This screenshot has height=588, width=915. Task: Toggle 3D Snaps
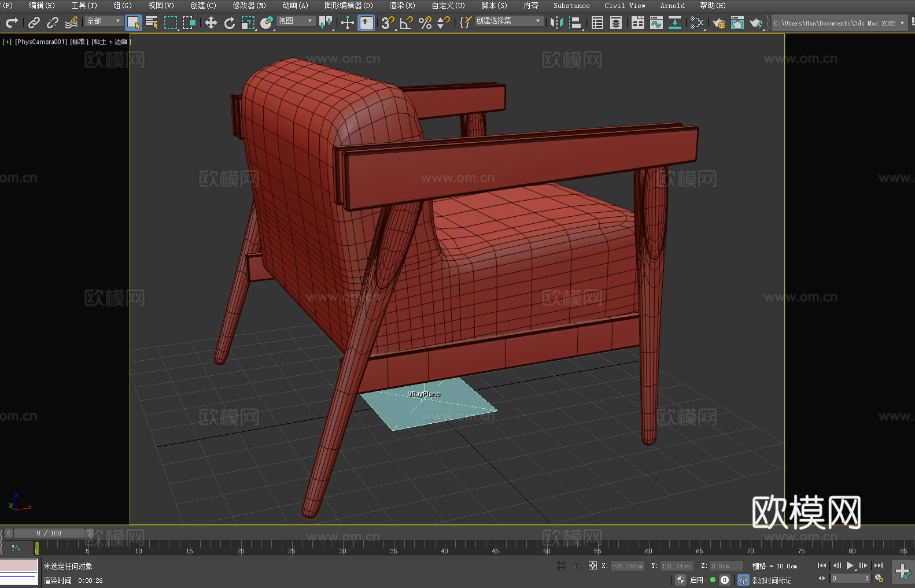pyautogui.click(x=388, y=23)
